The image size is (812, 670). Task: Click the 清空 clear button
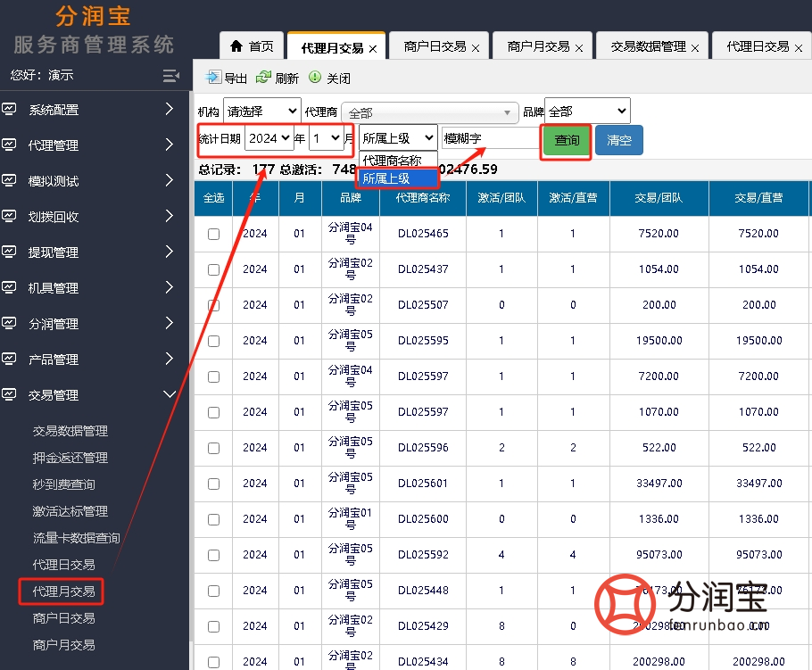coord(619,140)
